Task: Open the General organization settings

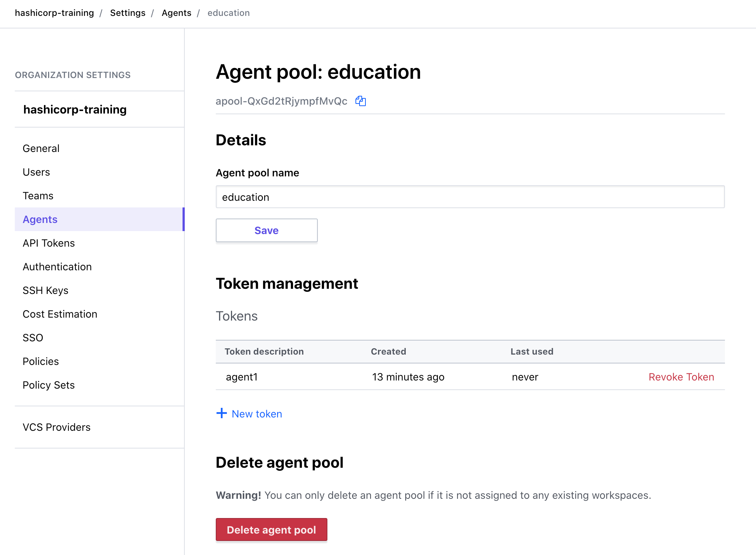Action: [x=41, y=148]
